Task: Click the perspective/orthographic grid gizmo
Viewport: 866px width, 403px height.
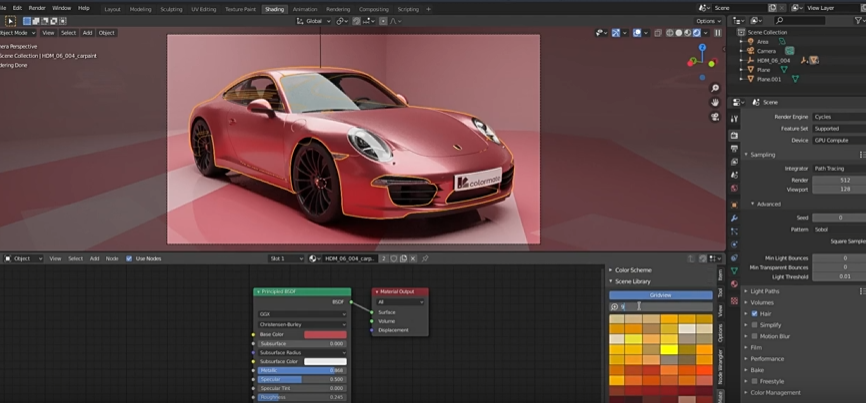Action: 715,130
